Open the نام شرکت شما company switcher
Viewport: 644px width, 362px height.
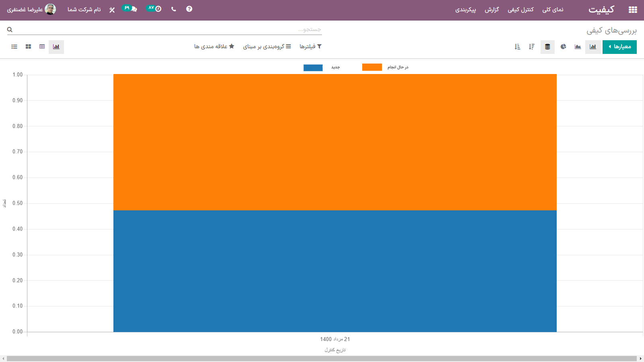(84, 10)
